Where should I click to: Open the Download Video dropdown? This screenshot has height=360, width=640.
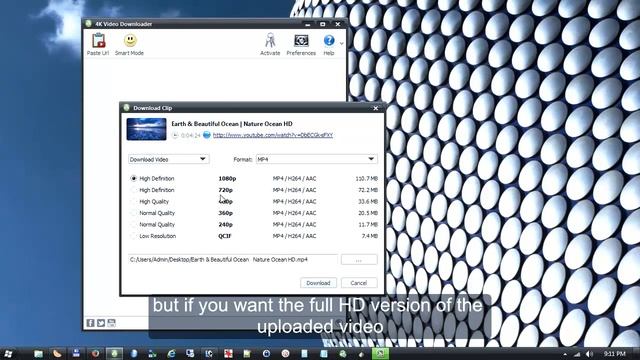[169, 159]
